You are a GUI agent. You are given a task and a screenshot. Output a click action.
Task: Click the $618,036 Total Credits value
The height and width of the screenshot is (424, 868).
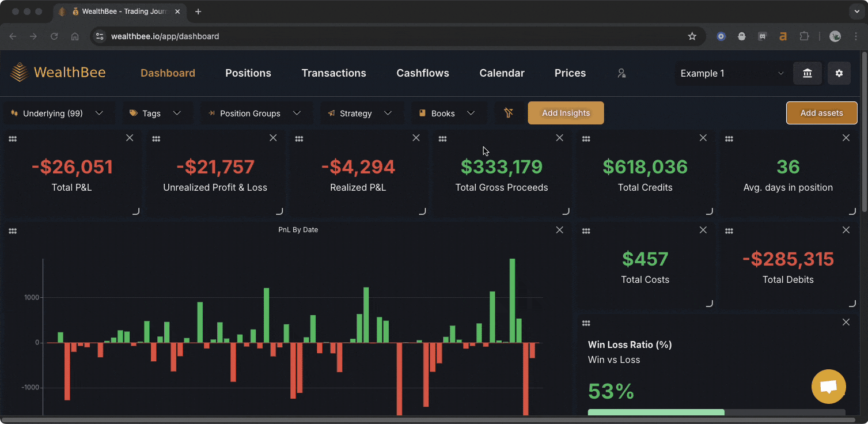(x=645, y=167)
